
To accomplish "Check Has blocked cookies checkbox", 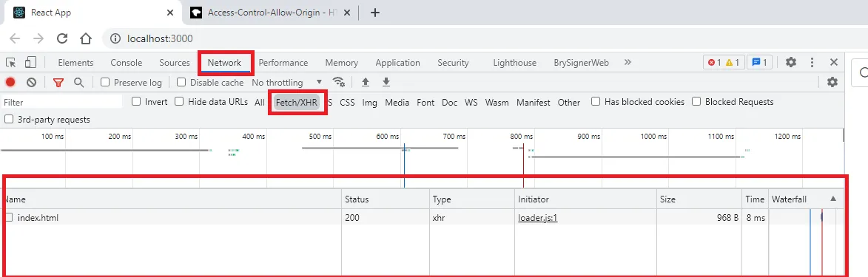I will pyautogui.click(x=596, y=102).
